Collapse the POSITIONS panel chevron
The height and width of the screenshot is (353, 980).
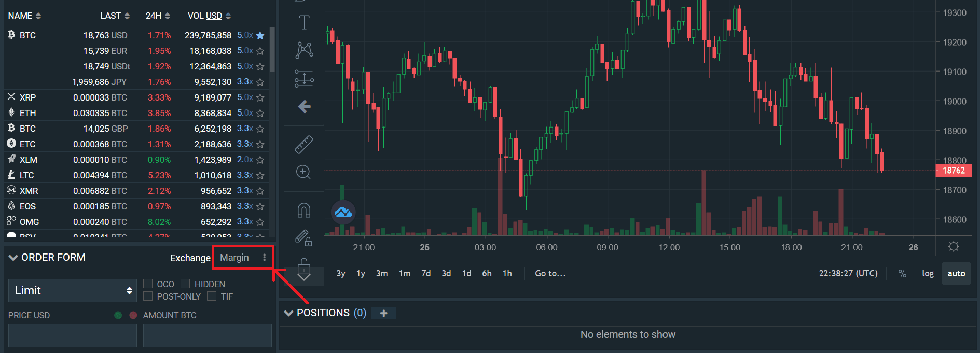point(289,313)
